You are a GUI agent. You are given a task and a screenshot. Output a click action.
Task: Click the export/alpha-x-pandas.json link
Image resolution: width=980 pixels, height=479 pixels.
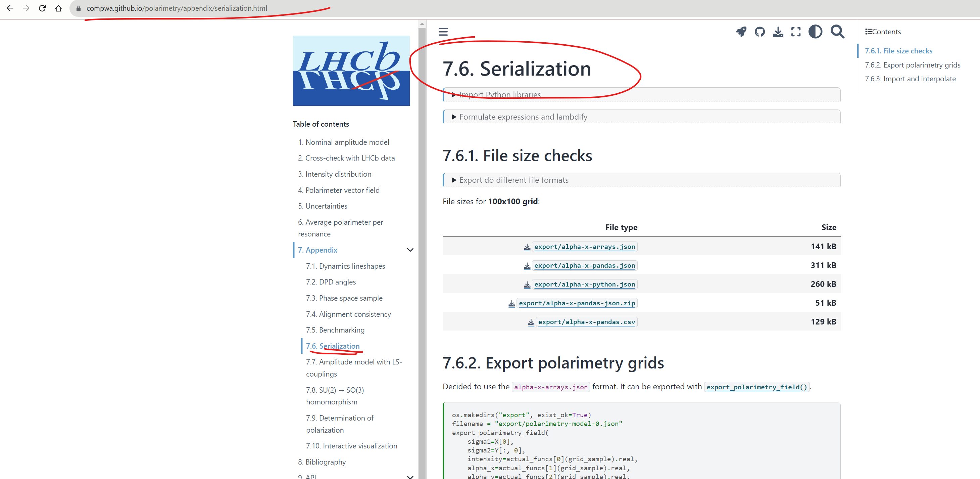585,265
